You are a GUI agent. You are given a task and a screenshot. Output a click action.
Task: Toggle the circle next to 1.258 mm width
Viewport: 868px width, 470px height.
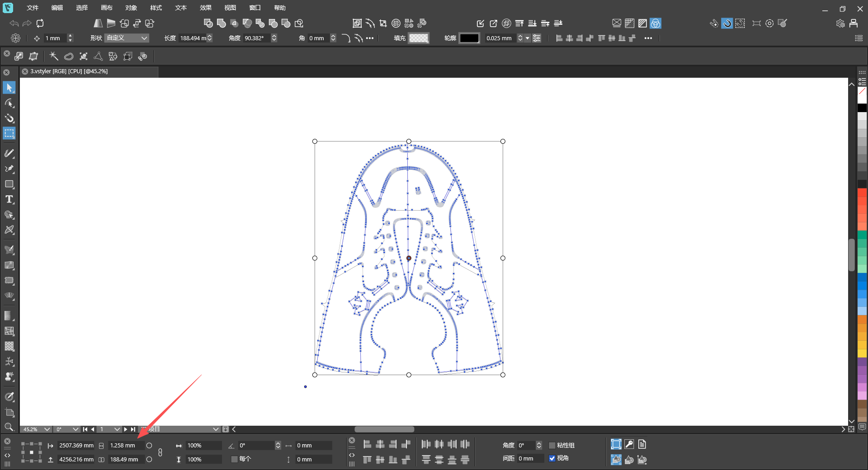click(149, 446)
